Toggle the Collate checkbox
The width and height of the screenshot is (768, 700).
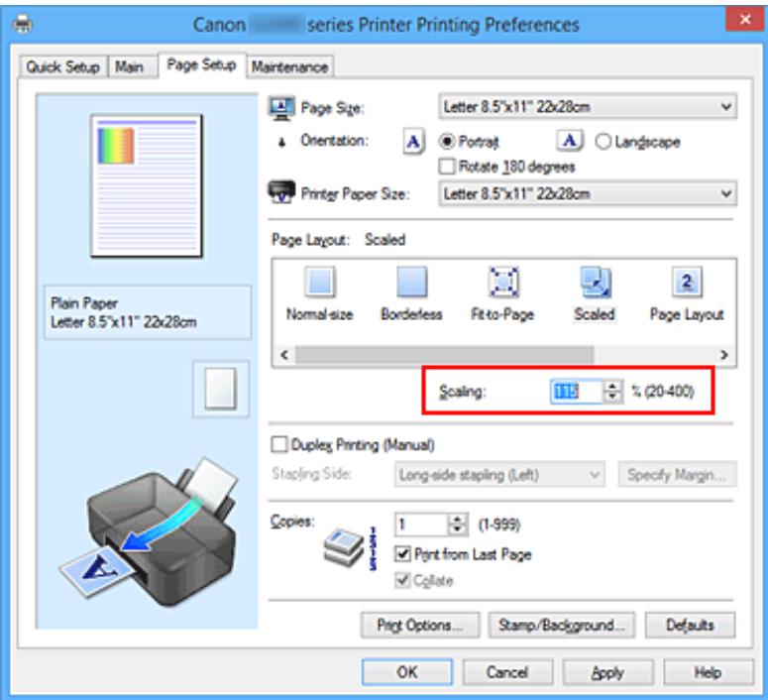(402, 580)
